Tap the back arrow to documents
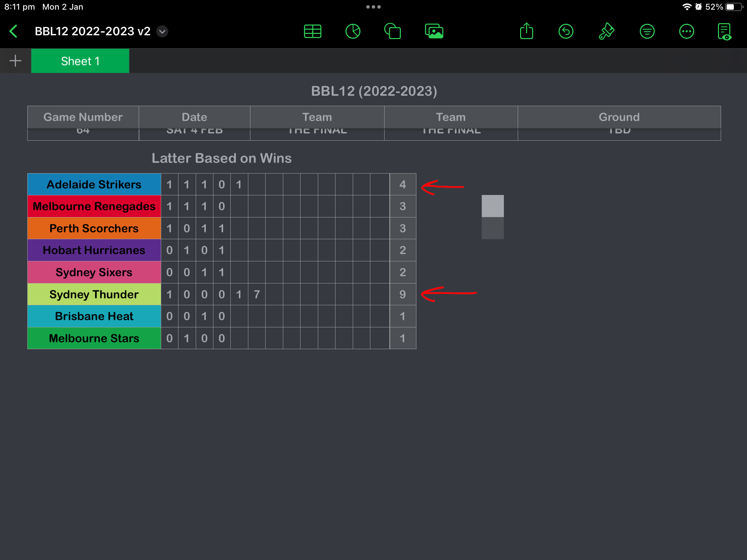747x560 pixels. (13, 31)
